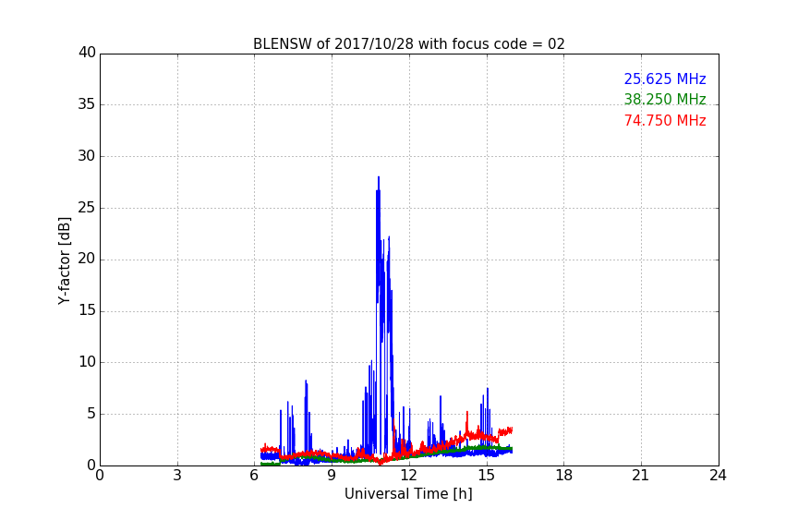
Task: Click y-axis tick value 25
Action: click(x=87, y=208)
